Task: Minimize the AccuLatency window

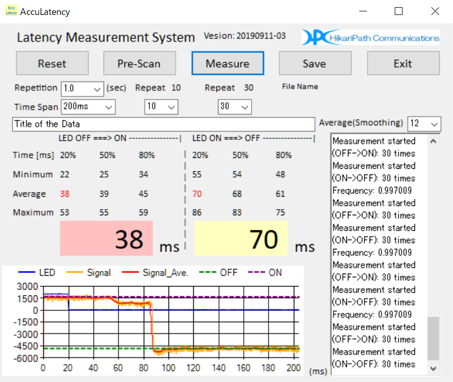Action: [x=363, y=11]
